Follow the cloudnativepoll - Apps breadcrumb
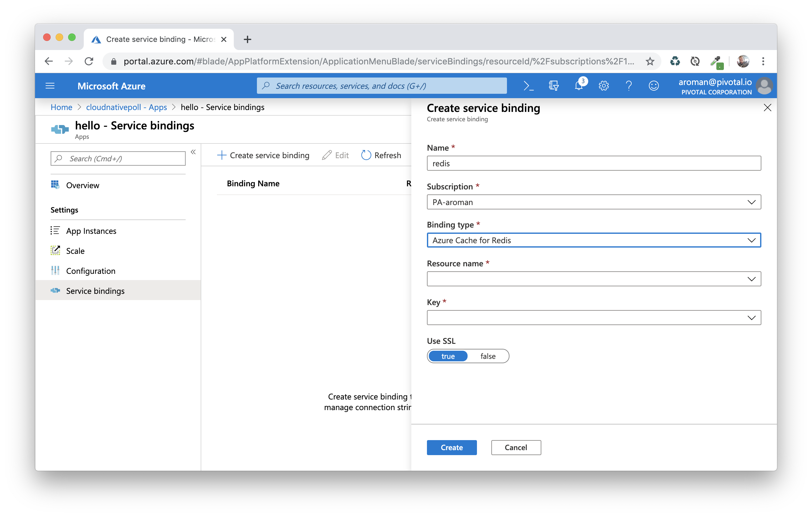The width and height of the screenshot is (812, 517). point(127,107)
